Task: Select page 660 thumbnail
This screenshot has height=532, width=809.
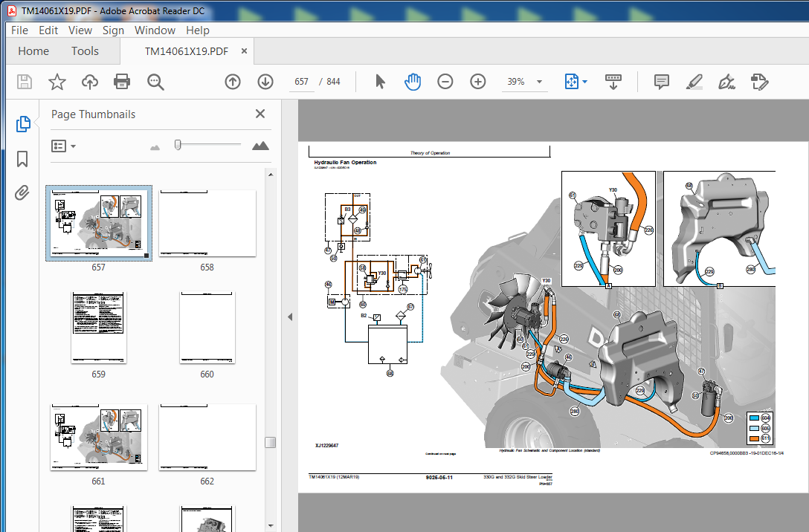Action: point(207,328)
